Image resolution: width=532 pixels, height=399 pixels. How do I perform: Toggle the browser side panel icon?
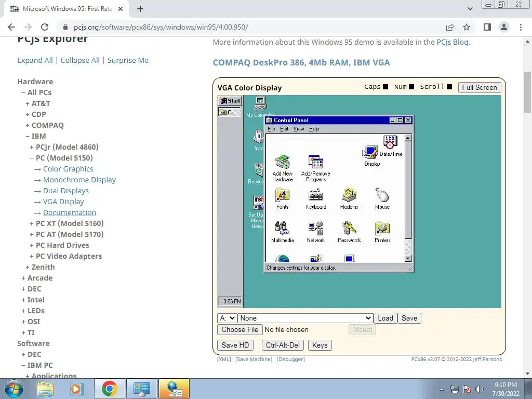tap(487, 27)
